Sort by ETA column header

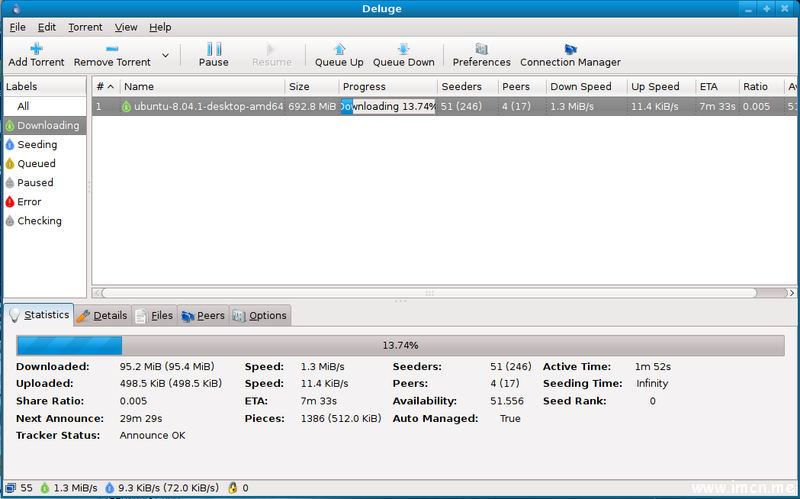point(717,86)
